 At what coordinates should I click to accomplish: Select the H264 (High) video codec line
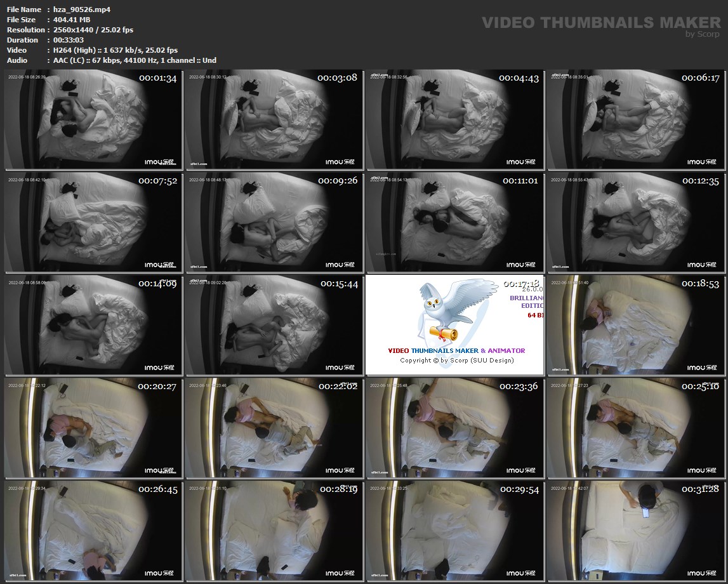click(x=116, y=50)
